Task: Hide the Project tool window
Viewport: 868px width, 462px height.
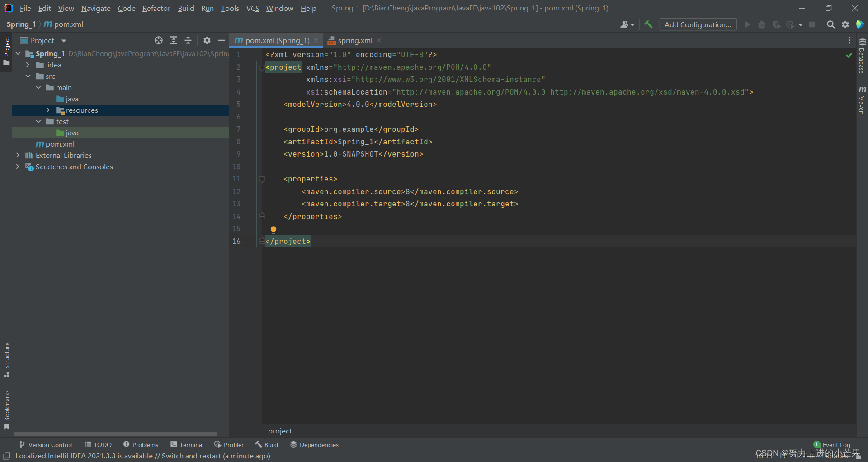Action: point(222,40)
